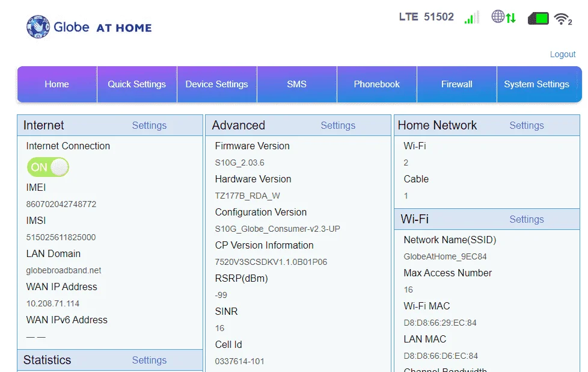
Task: Click the Globe At Home logo
Action: pyautogui.click(x=89, y=27)
